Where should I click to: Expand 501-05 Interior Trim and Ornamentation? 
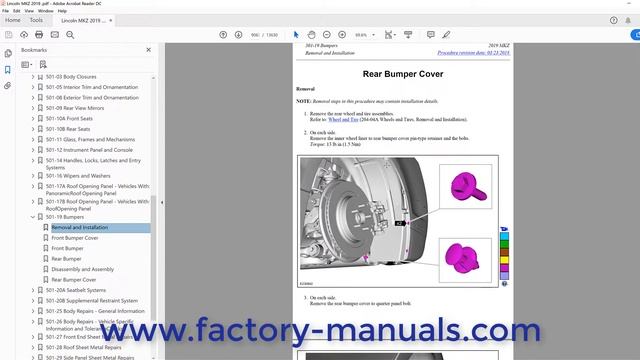tap(33, 87)
